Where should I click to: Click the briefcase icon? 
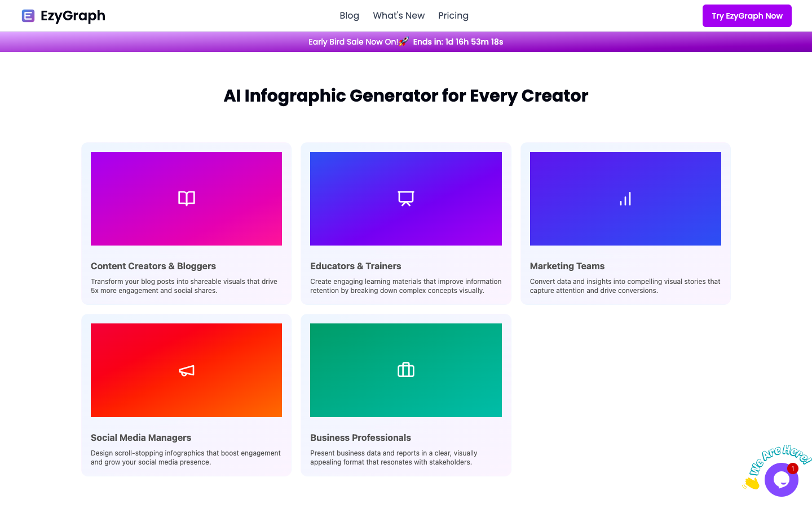point(406,370)
